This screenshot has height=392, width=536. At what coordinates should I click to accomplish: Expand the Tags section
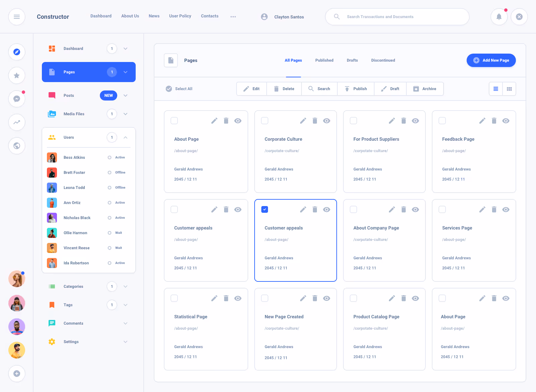pyautogui.click(x=125, y=305)
